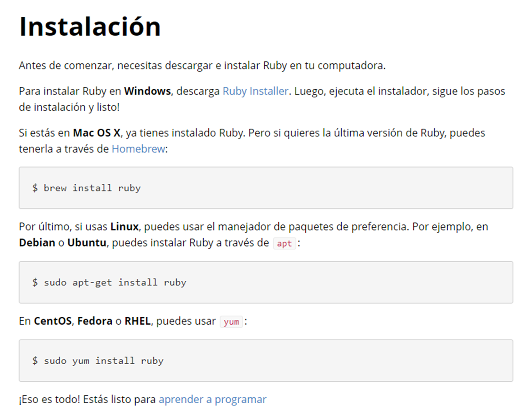Click the bold 'Mac OS X' text
Screen dimensions: 531x420
click(97, 133)
